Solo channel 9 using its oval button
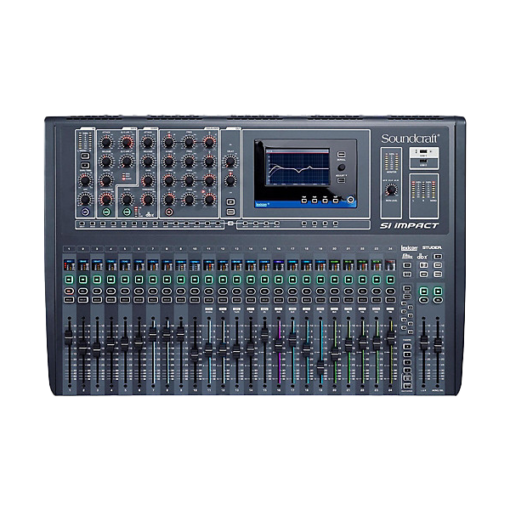 [x=181, y=291]
